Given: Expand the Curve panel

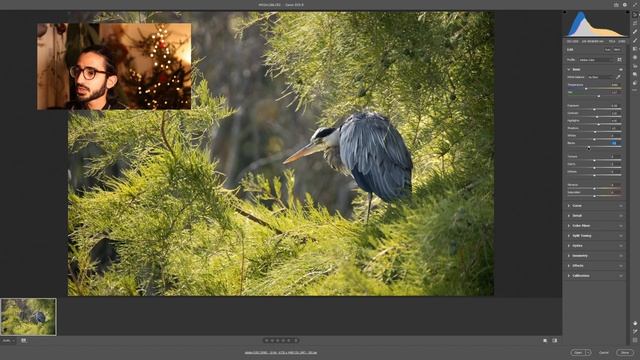Looking at the screenshot, I should tap(569, 206).
